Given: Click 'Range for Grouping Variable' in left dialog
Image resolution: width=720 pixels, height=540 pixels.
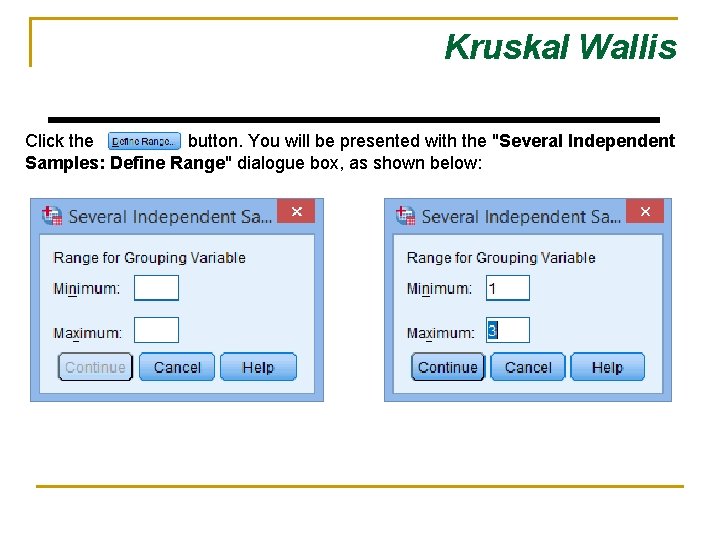Looking at the screenshot, I should [149, 258].
